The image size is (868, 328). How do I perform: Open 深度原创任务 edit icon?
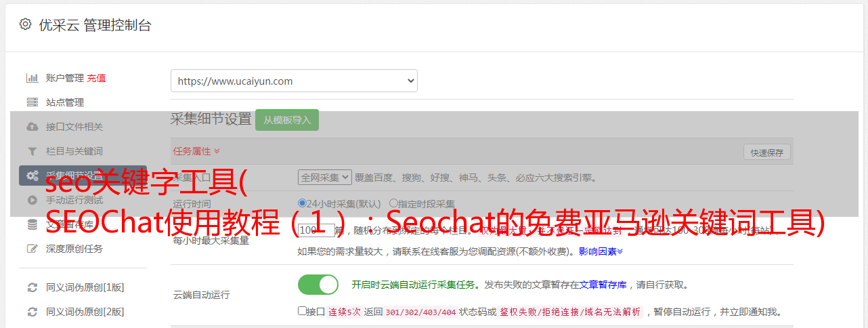[32, 249]
